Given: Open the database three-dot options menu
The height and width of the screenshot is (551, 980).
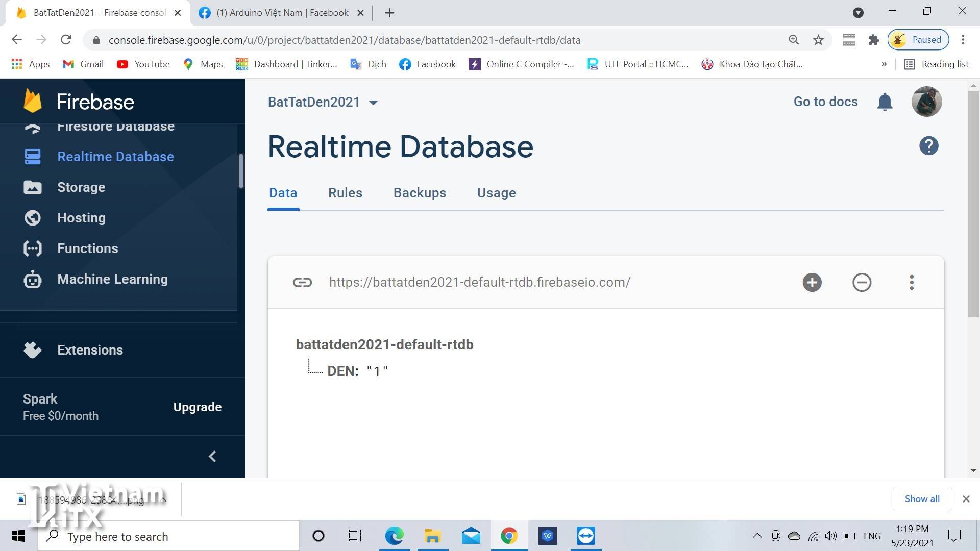Looking at the screenshot, I should point(911,282).
